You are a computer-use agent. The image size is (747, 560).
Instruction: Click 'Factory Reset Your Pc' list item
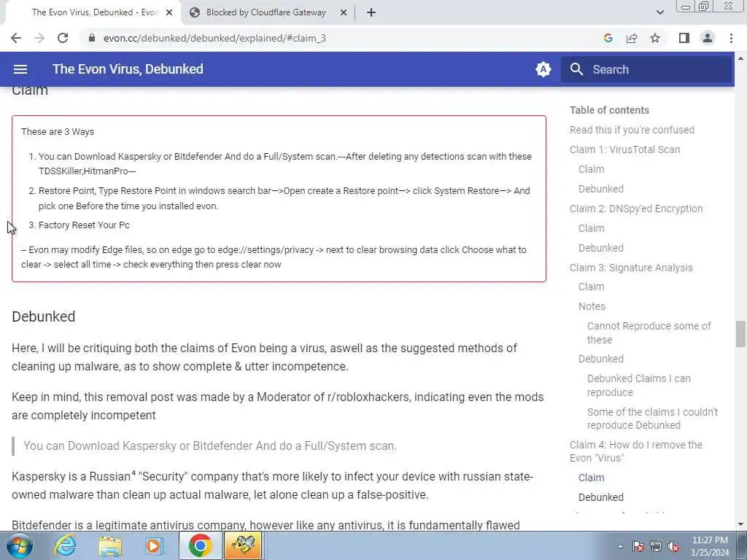pyautogui.click(x=84, y=225)
